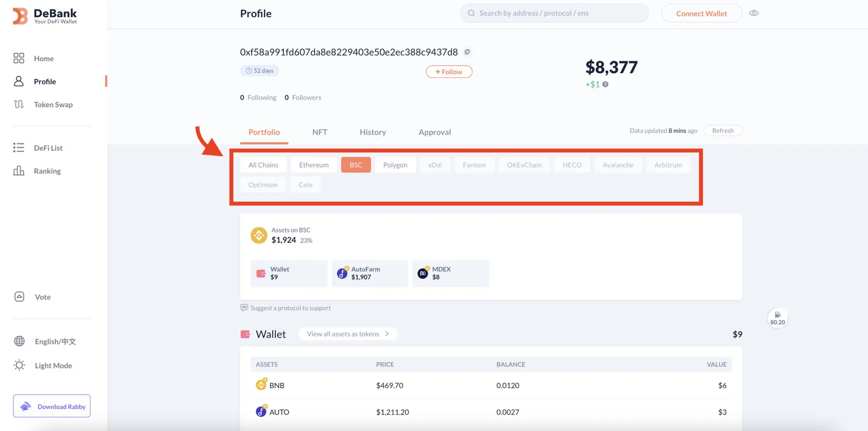Select Fantom chain filter
Image resolution: width=868 pixels, height=431 pixels.
pyautogui.click(x=474, y=165)
